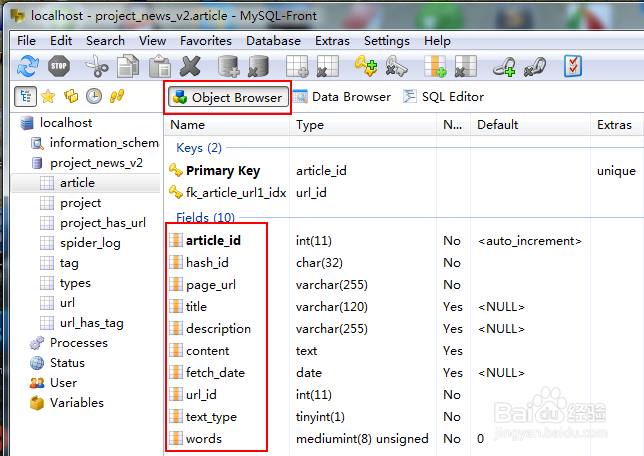Screen dimensions: 644x456
Task: Click the checklist properties icon
Action: point(573,66)
